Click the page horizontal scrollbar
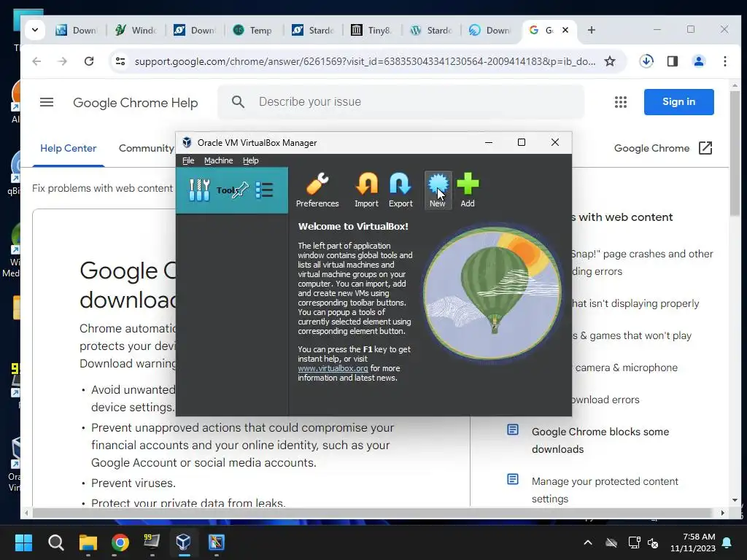This screenshot has height=560, width=747. [371, 513]
